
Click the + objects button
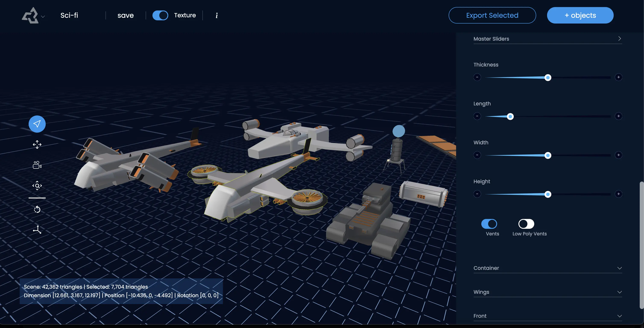pos(580,15)
